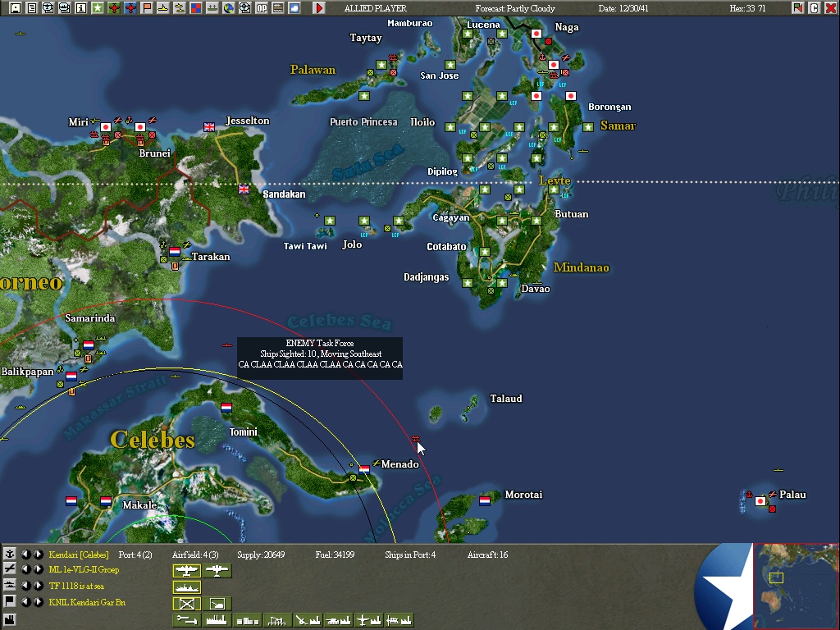The width and height of the screenshot is (840, 630).
Task: Open the document list report icon
Action: tap(32, 8)
